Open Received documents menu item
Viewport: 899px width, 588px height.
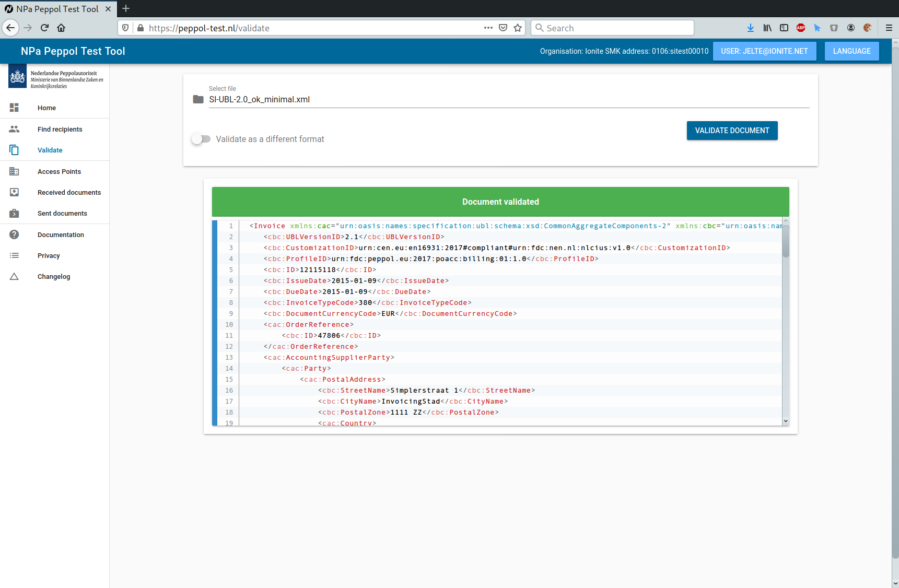54,192
